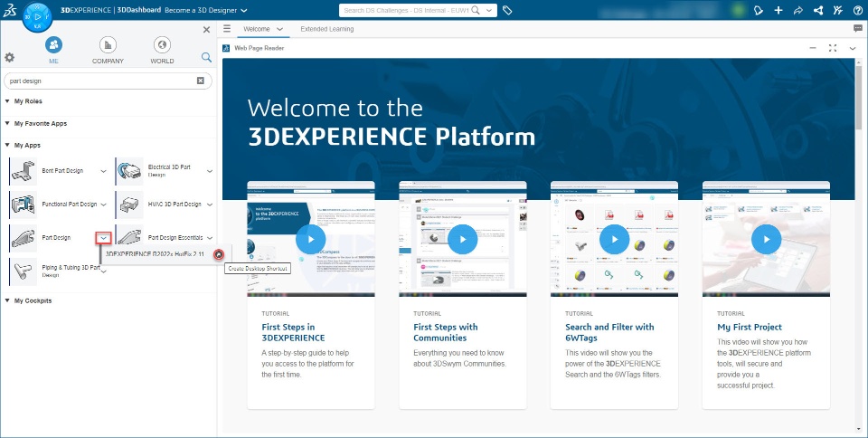Switch to the Extended Learning tab

(x=327, y=29)
